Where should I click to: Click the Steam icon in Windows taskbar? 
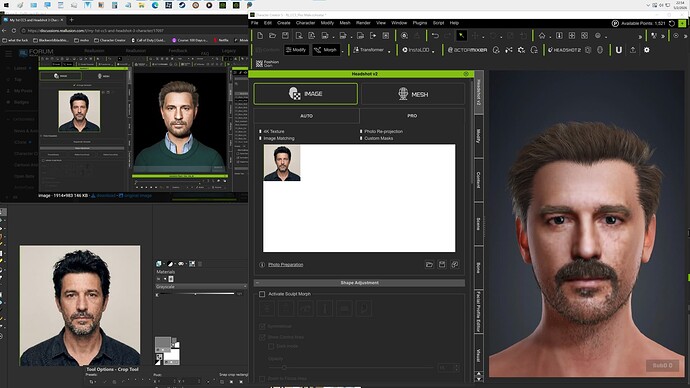point(182,5)
